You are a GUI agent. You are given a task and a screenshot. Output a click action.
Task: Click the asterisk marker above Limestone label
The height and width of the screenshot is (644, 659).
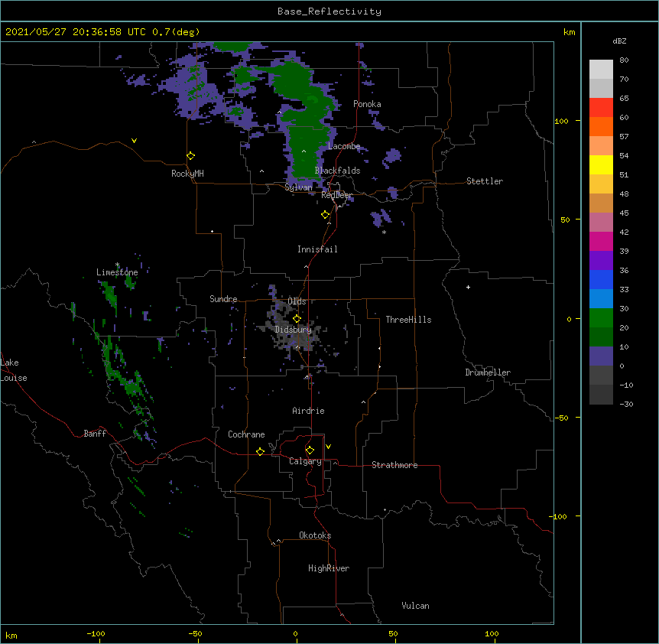pos(117,265)
